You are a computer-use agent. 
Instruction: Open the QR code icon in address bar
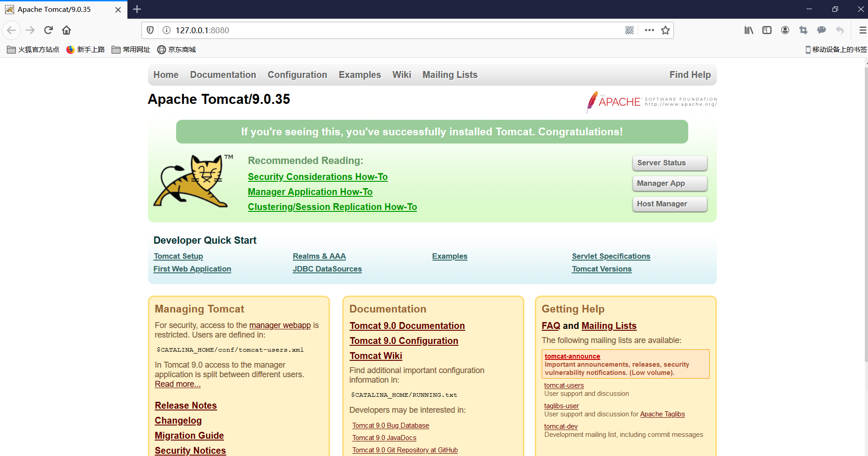coord(629,30)
